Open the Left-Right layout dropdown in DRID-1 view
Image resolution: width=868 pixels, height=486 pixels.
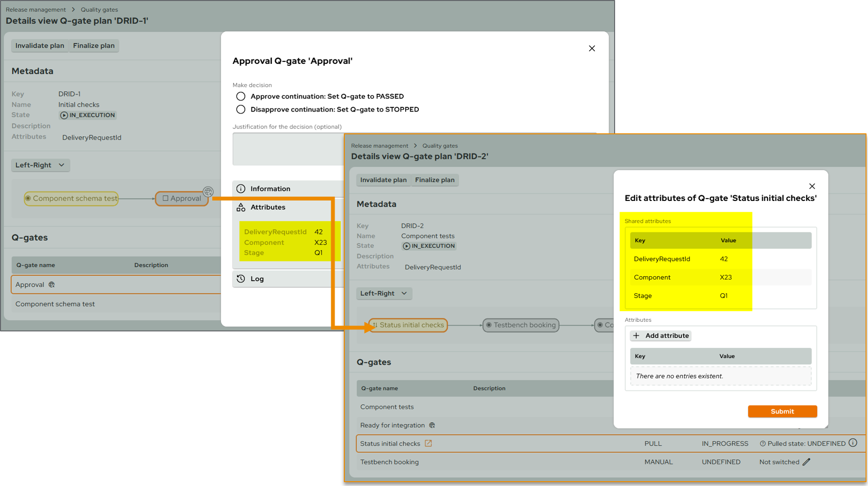41,165
